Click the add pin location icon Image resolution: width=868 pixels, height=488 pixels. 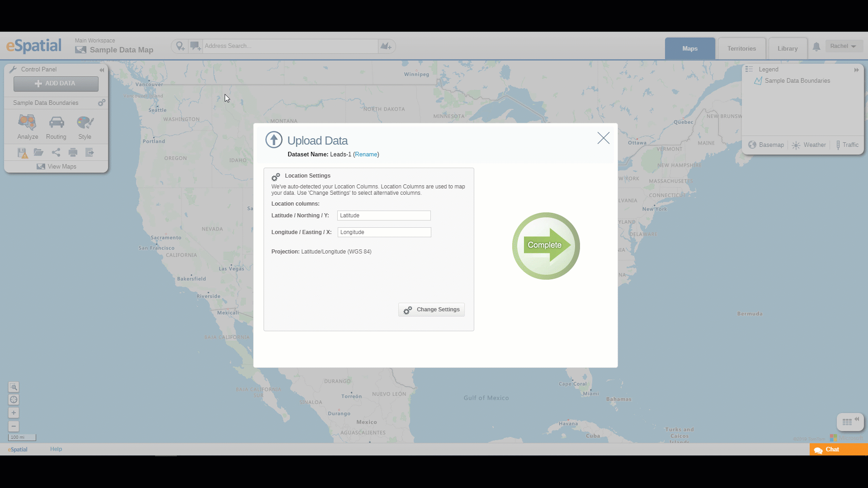[180, 46]
